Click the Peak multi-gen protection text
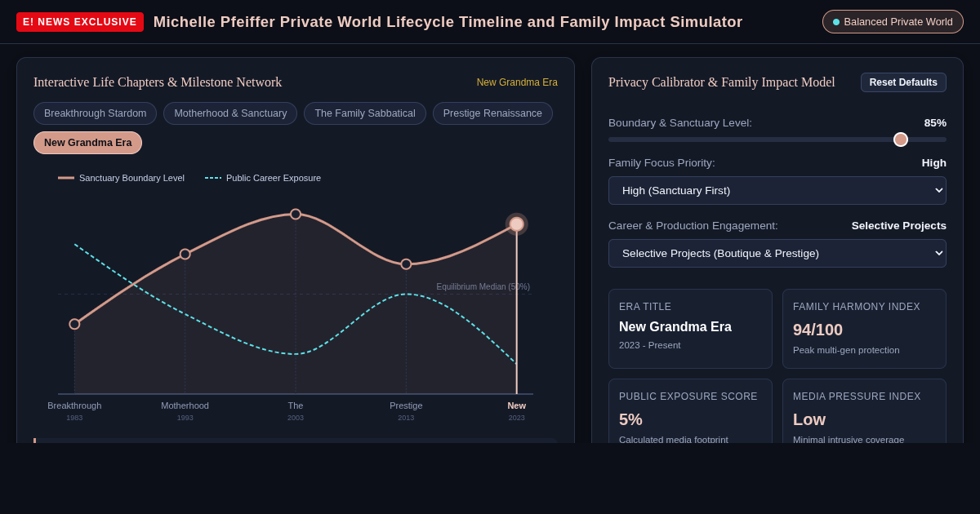 tap(846, 350)
